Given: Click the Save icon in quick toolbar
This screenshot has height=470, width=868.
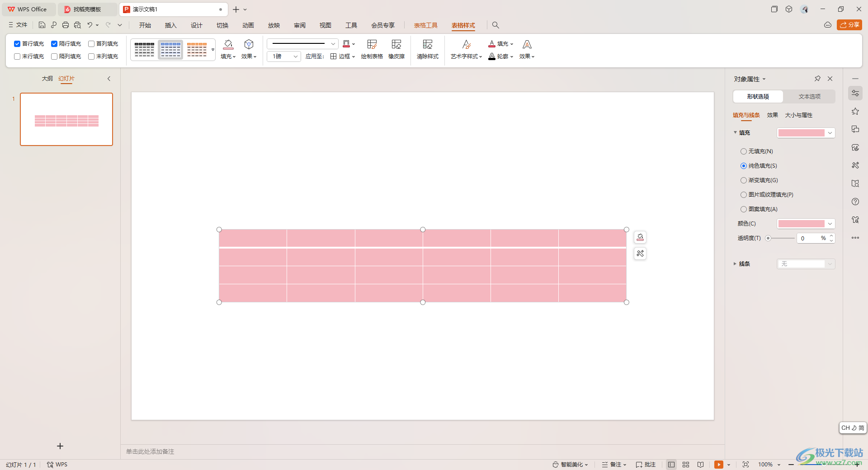Looking at the screenshot, I should [42, 25].
